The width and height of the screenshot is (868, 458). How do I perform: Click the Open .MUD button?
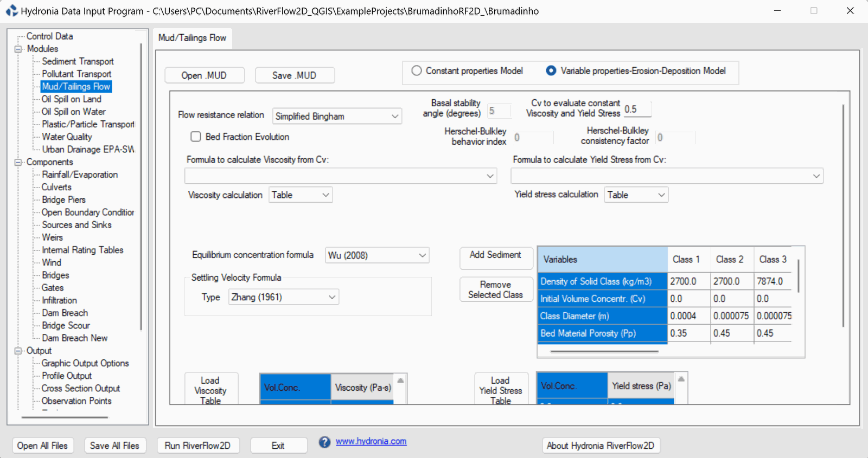coord(204,75)
